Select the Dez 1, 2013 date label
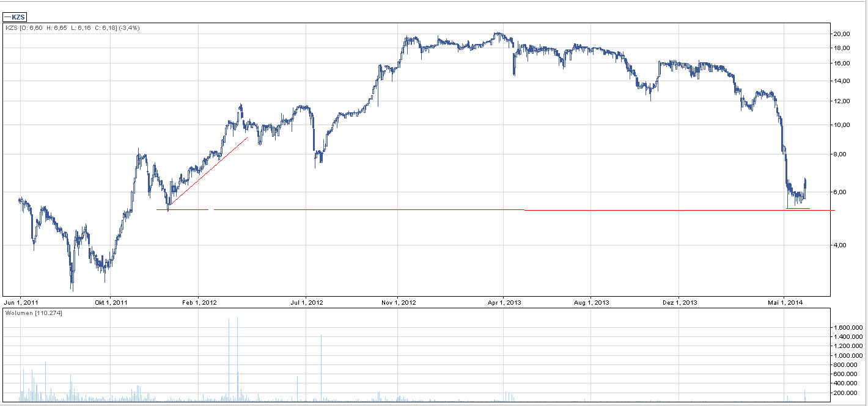This screenshot has width=868, height=406. coord(680,302)
